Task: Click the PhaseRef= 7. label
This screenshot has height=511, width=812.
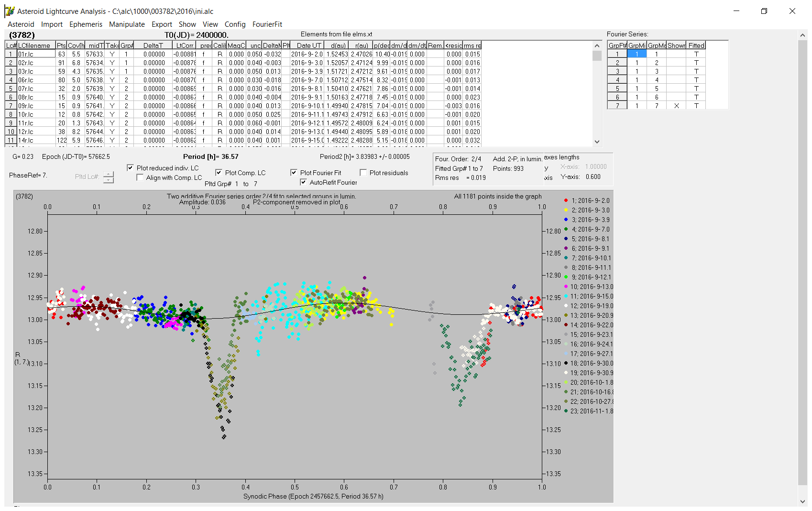Action: pyautogui.click(x=28, y=175)
